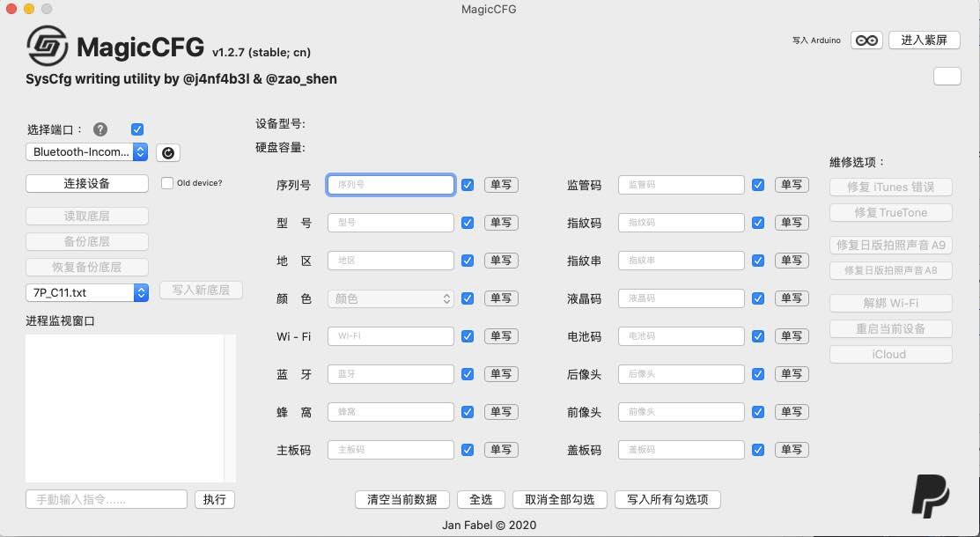The height and width of the screenshot is (537, 980).
Task: Toggle the checkbox next to 选择端口
Action: pos(137,129)
